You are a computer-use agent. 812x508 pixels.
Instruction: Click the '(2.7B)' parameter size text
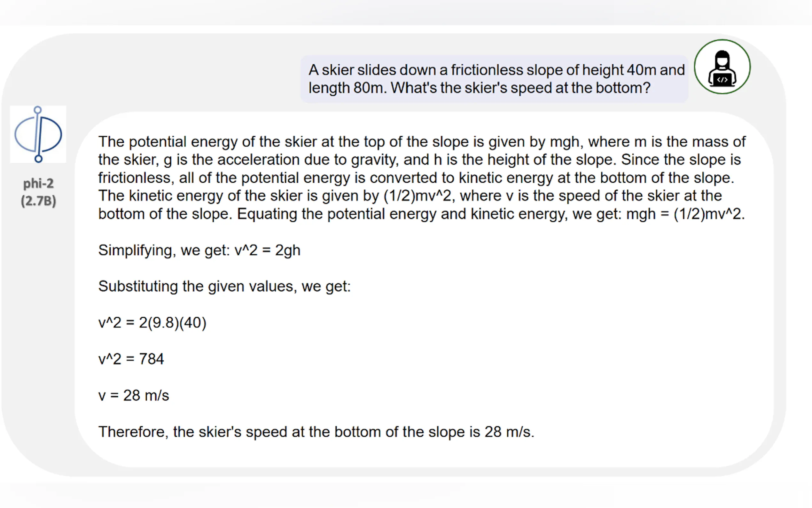tap(38, 201)
